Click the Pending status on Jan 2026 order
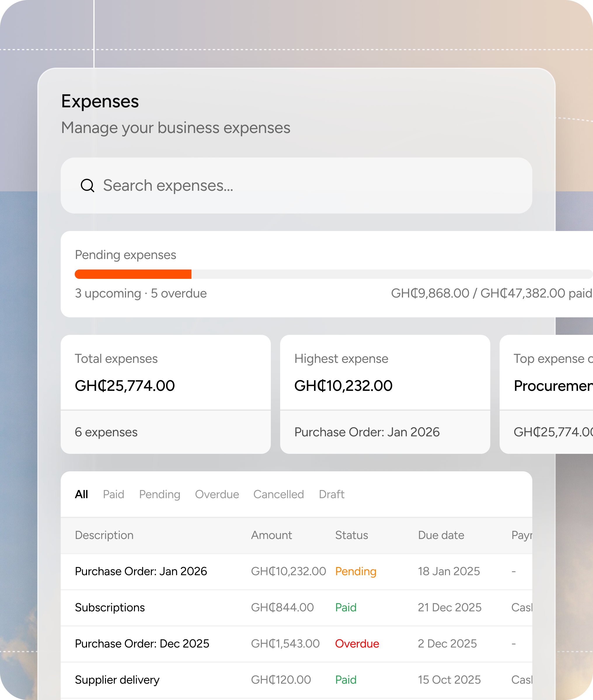This screenshot has width=593, height=700. (x=356, y=571)
